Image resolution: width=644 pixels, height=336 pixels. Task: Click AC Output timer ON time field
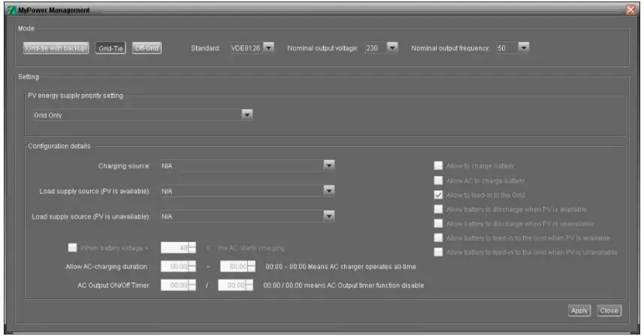pos(174,285)
